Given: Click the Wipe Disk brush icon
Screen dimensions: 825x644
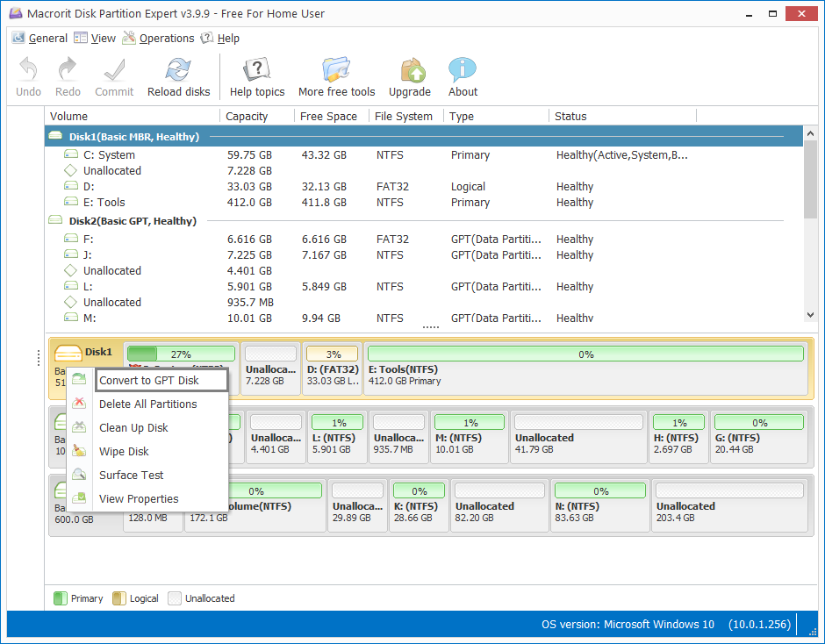Looking at the screenshot, I should (79, 450).
